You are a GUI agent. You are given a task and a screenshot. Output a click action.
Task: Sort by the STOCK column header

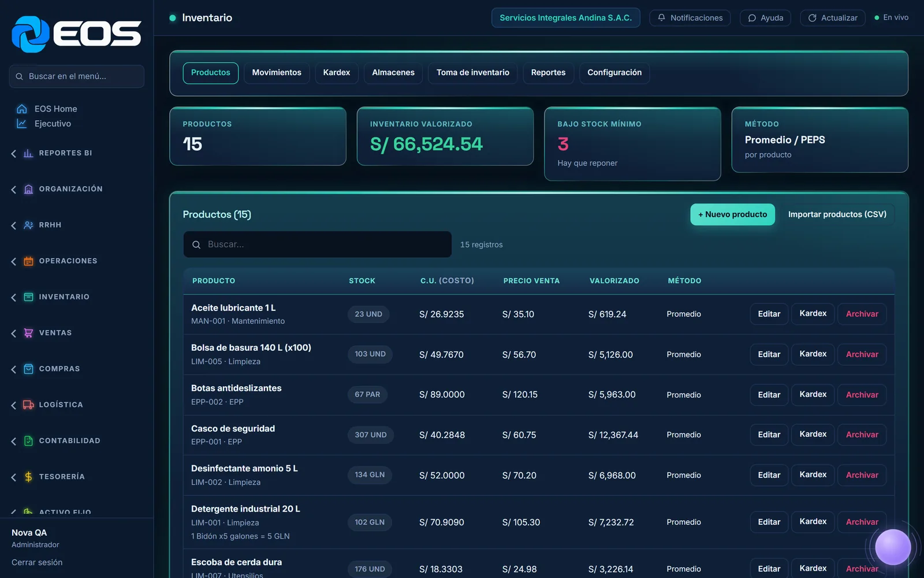(362, 281)
